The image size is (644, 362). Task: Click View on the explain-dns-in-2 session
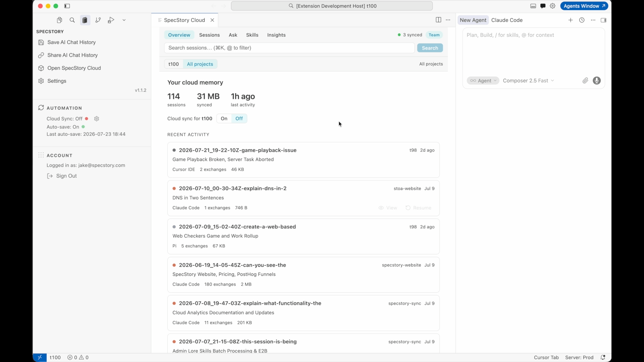[388, 208]
